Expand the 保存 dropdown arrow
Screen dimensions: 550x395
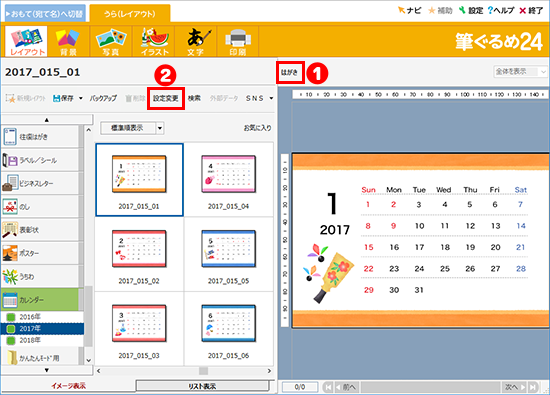click(81, 98)
